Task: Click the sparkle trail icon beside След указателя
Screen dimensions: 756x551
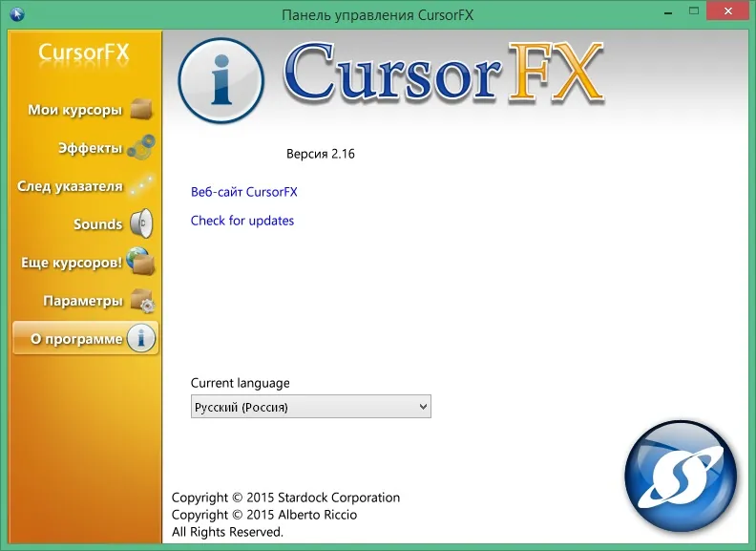Action: 141,185
